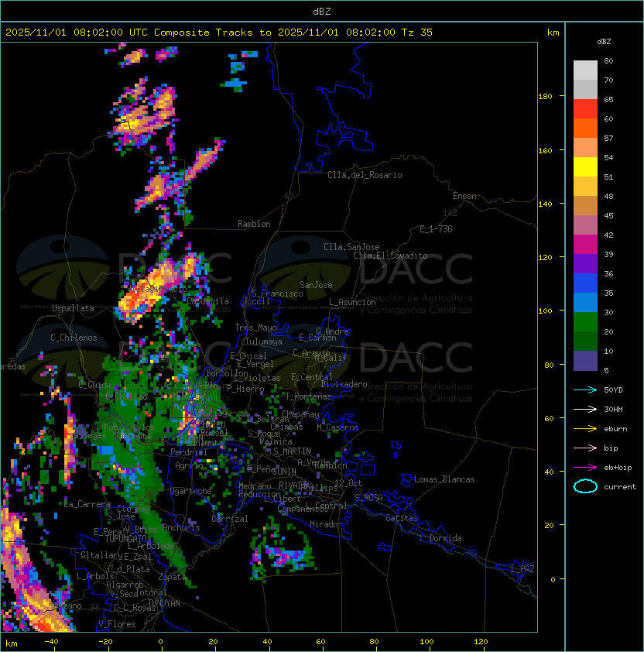Pick the magenta 39-42 dBZ swatch

pos(585,245)
